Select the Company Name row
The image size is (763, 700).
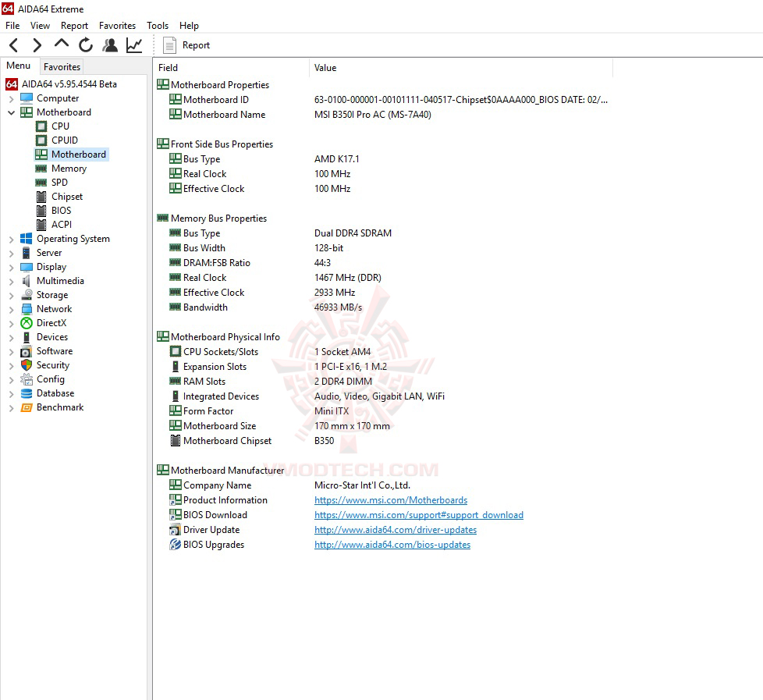pos(382,485)
